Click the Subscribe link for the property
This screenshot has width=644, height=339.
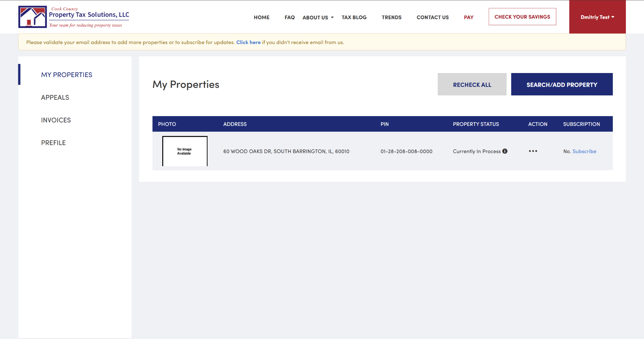(584, 151)
